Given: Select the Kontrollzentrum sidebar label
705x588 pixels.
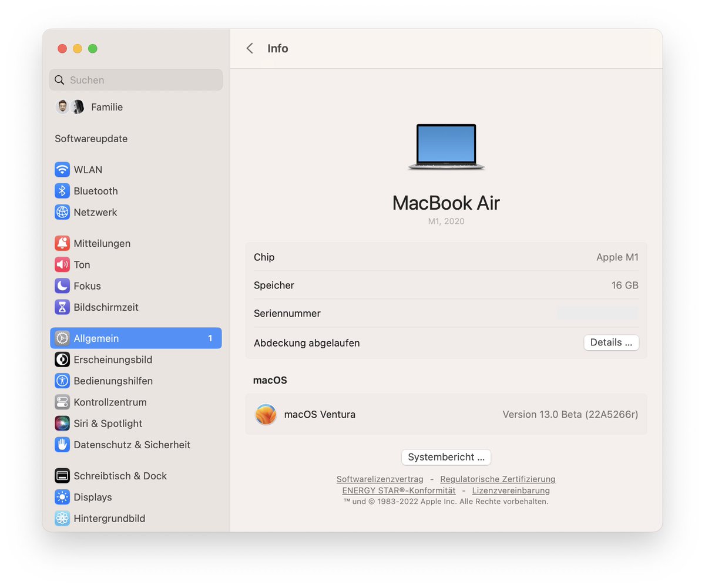Looking at the screenshot, I should (x=110, y=402).
